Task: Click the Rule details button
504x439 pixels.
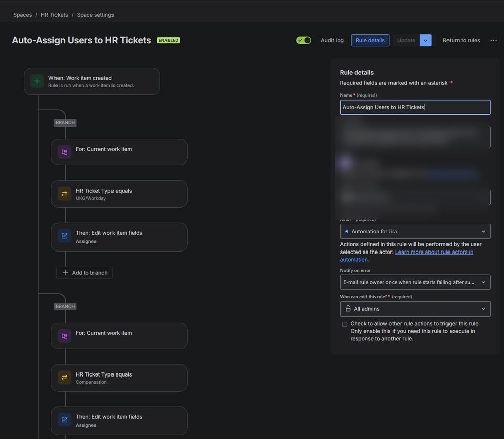Action: 370,40
